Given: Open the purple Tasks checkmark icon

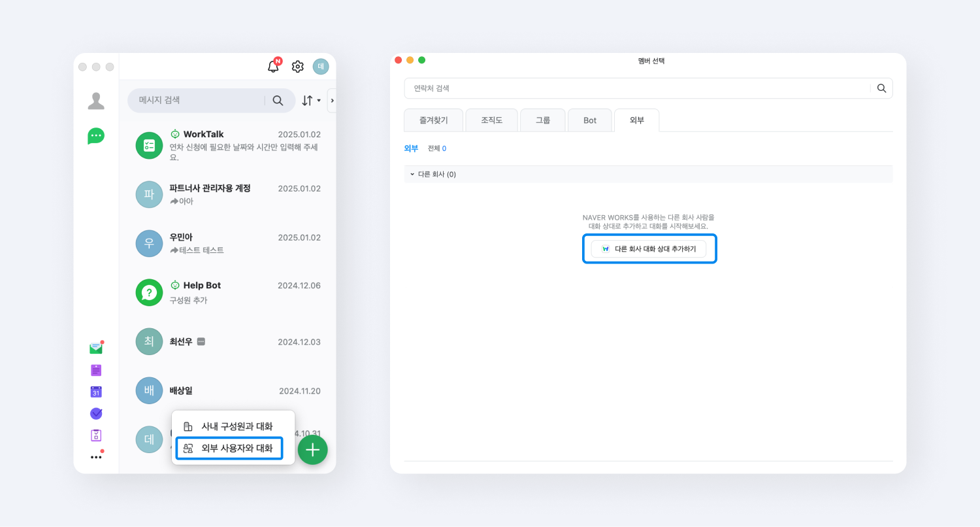Looking at the screenshot, I should click(x=96, y=413).
